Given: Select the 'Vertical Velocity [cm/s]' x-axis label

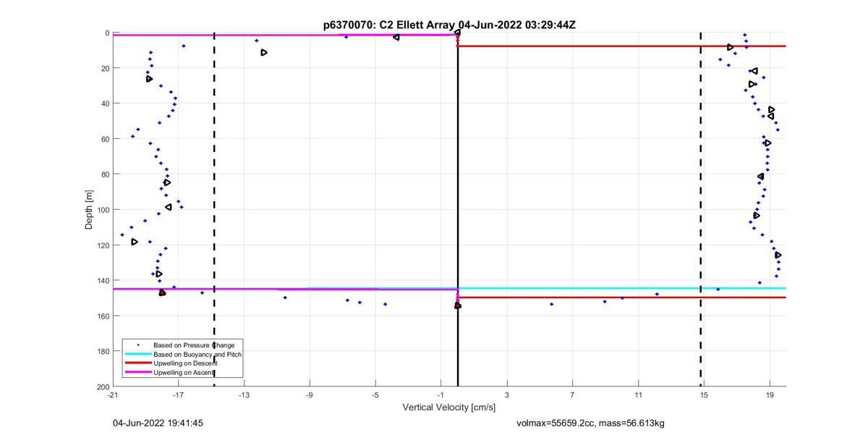Looking at the screenshot, I should [x=449, y=408].
